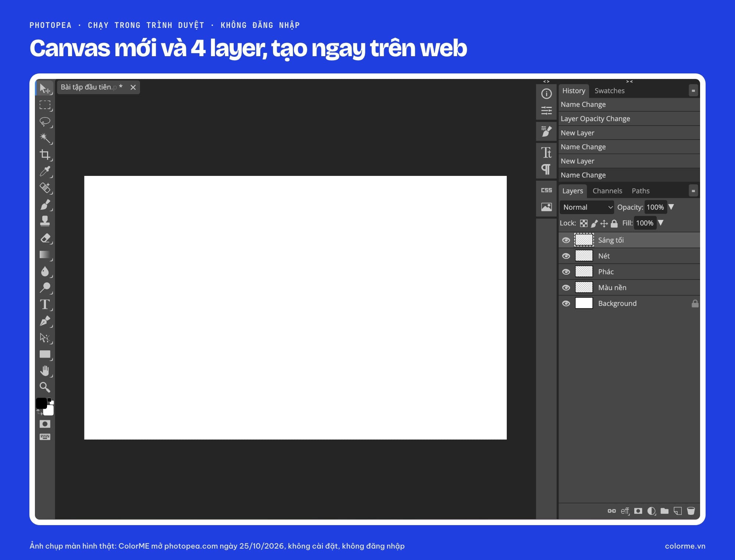Toggle lock image pixels brush icon
This screenshot has width=735, height=560.
pyautogui.click(x=594, y=223)
